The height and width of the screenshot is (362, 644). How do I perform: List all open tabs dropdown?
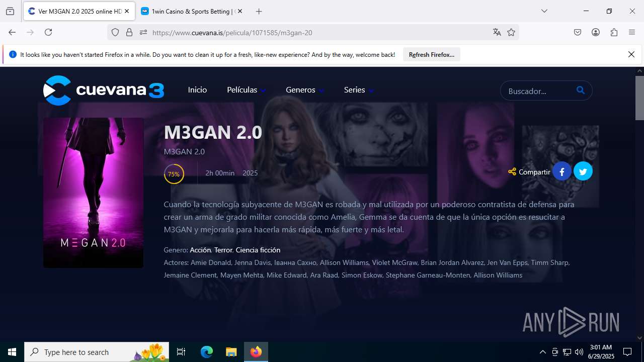click(x=544, y=11)
